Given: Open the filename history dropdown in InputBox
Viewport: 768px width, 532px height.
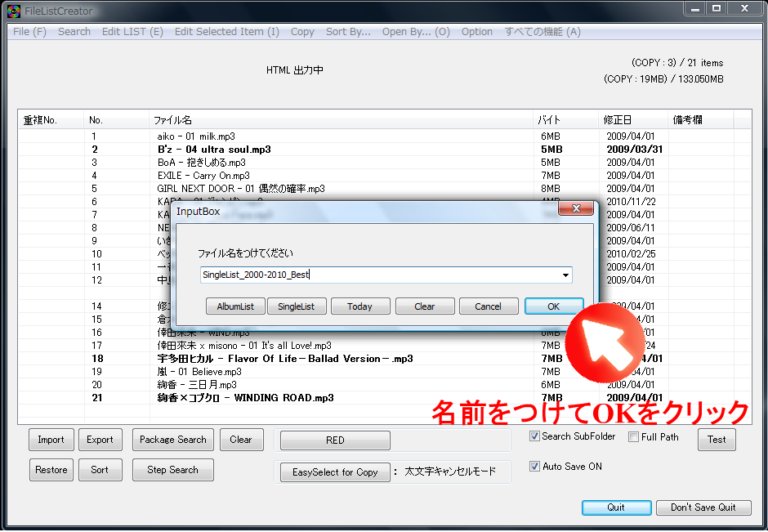Looking at the screenshot, I should [565, 275].
